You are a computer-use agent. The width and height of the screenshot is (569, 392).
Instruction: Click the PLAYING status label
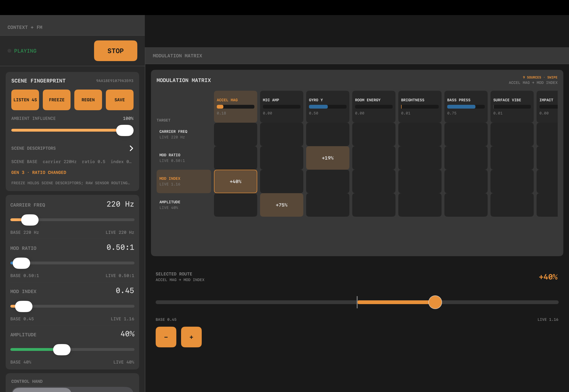[25, 51]
